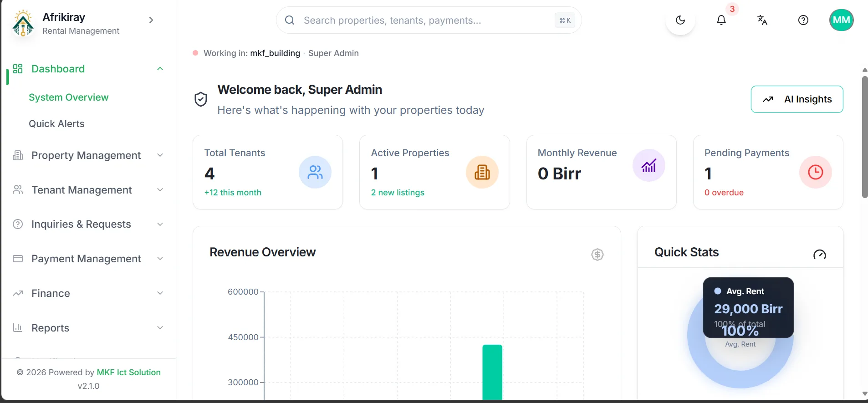868x403 pixels.
Task: Click the scrollbar up arrow
Action: [865, 70]
